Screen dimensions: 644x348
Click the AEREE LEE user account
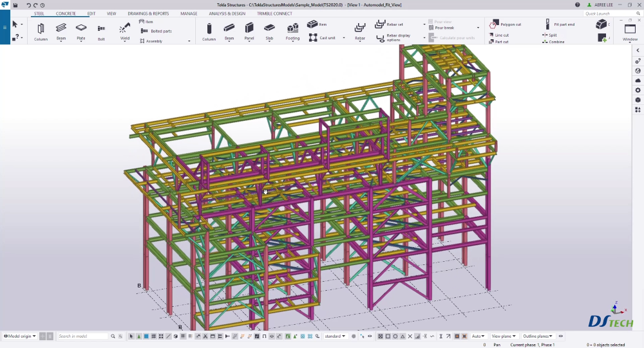[600, 5]
